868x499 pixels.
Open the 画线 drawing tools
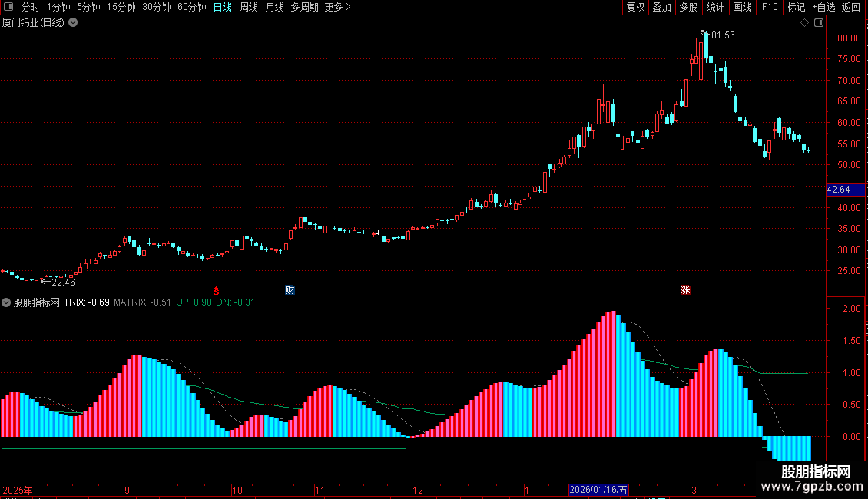coord(742,7)
